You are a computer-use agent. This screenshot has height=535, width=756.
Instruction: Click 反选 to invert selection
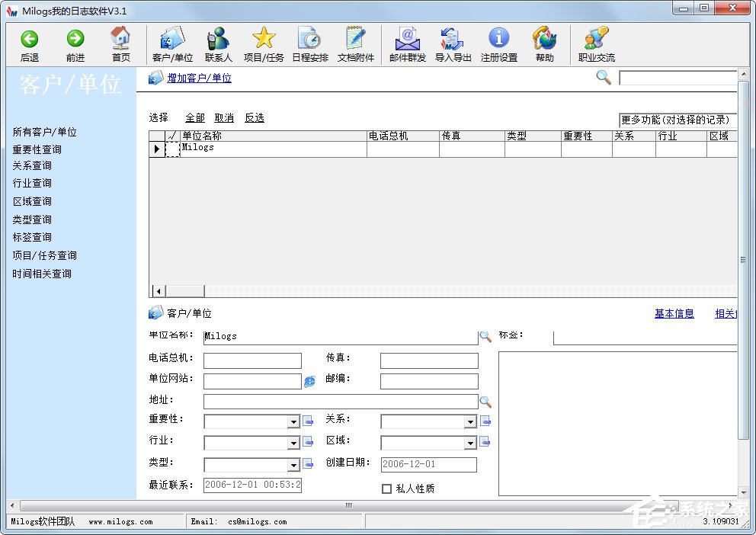254,117
